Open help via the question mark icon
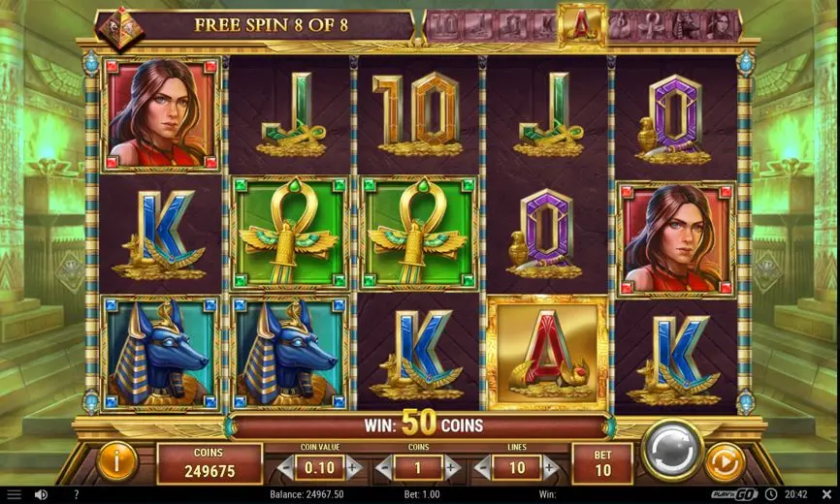840x504 pixels. click(x=76, y=494)
